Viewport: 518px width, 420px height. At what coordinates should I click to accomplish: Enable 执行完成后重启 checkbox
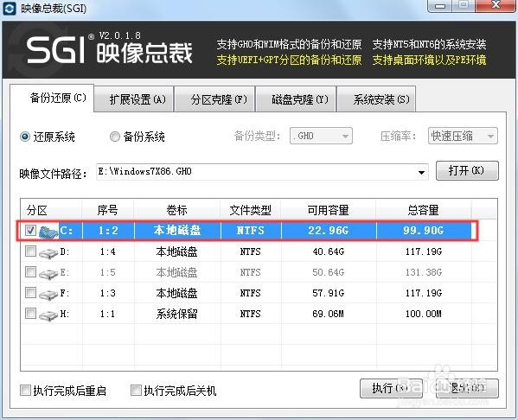click(x=25, y=391)
